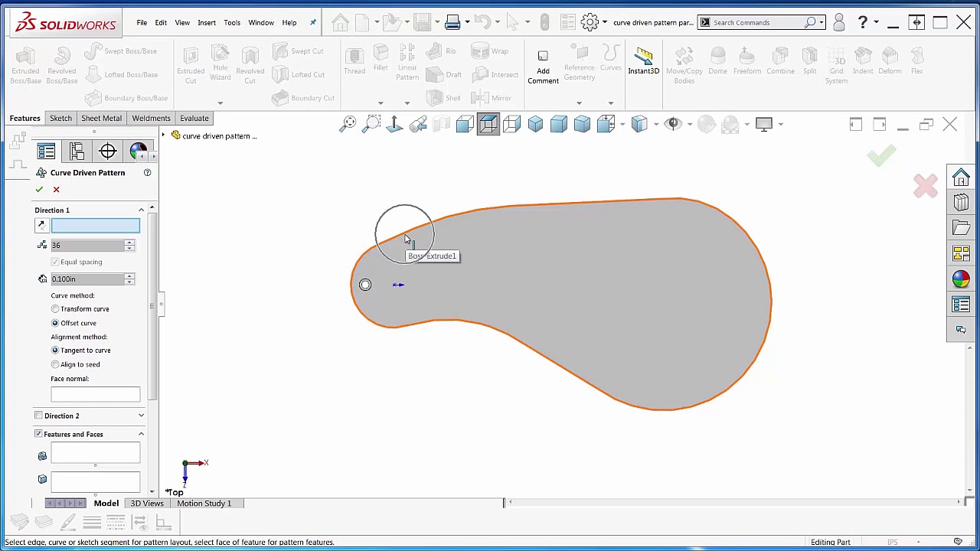This screenshot has width=980, height=551.
Task: Open the View Settings monitor dropdown arrow
Action: pos(780,124)
